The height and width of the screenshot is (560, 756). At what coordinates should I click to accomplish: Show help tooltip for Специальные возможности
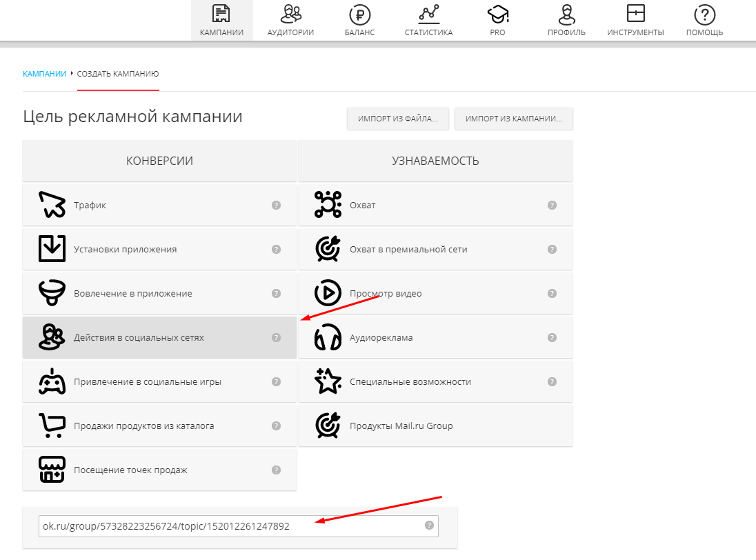(552, 381)
